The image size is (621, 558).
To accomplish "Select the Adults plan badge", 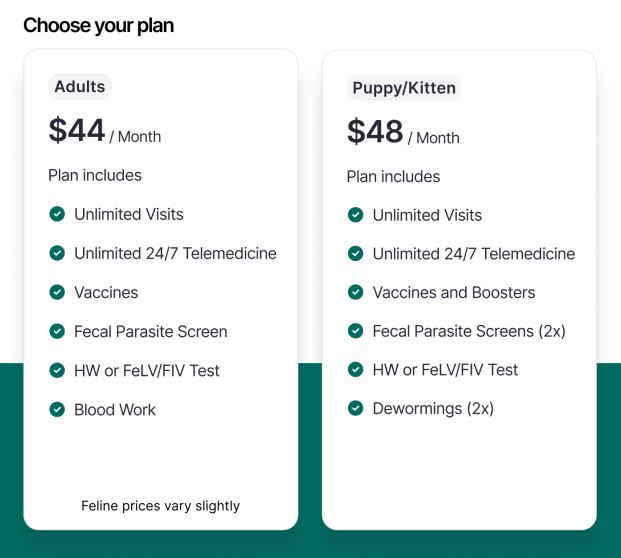I will [x=80, y=86].
